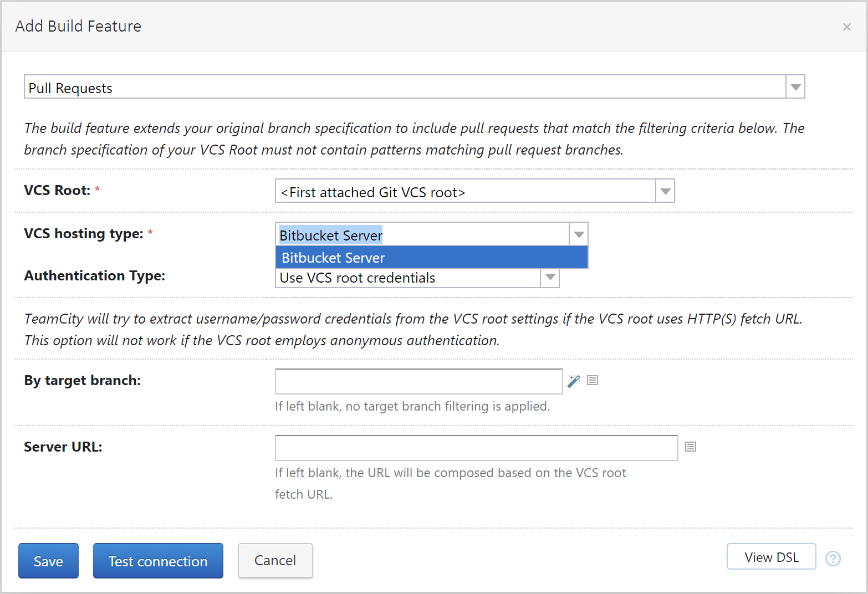Click the Pull Requests combo box text
The height and width of the screenshot is (594, 868).
tap(70, 87)
